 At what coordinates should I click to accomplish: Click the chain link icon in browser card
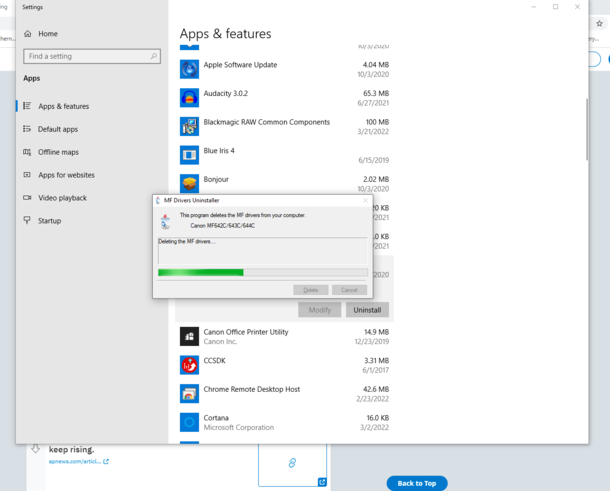[292, 463]
